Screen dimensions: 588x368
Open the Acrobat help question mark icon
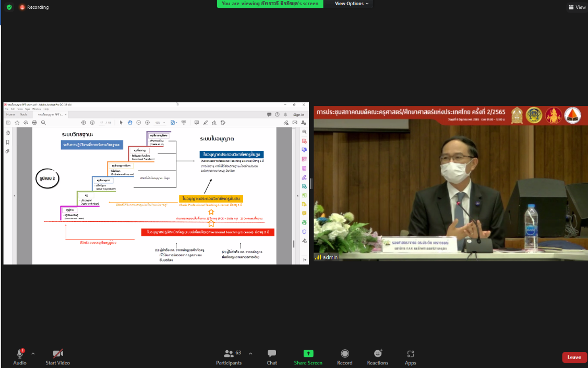pos(277,115)
